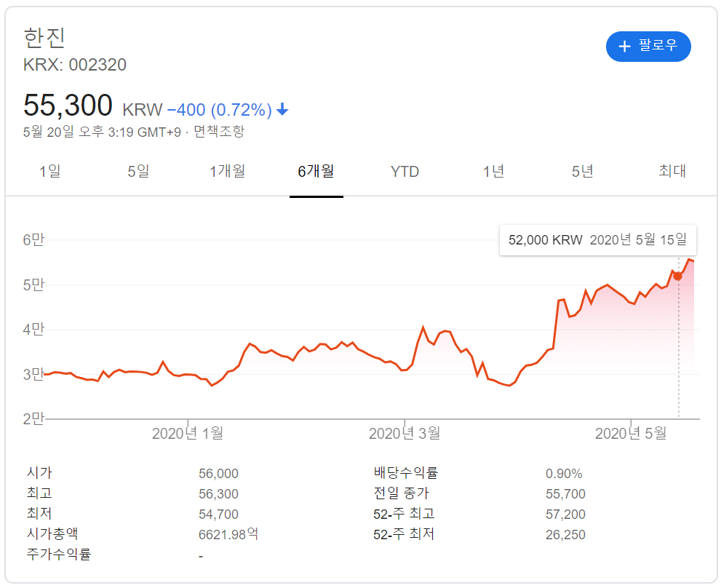Click the red data point on chart
The width and height of the screenshot is (721, 588).
click(x=678, y=276)
